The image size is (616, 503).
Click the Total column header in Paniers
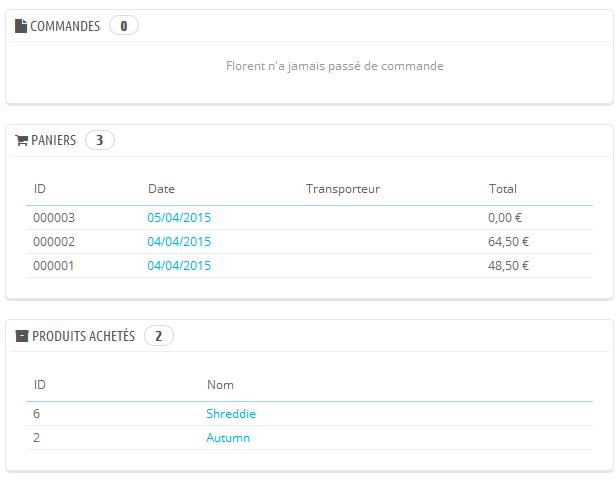tap(503, 189)
